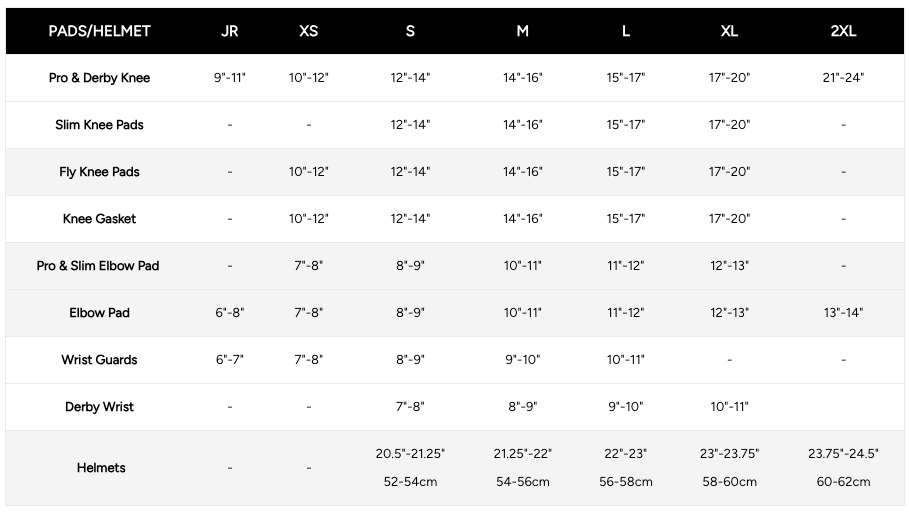Select the 9"-11" Pro & Derby Knee JR cell
The image size is (909, 515).
point(229,78)
